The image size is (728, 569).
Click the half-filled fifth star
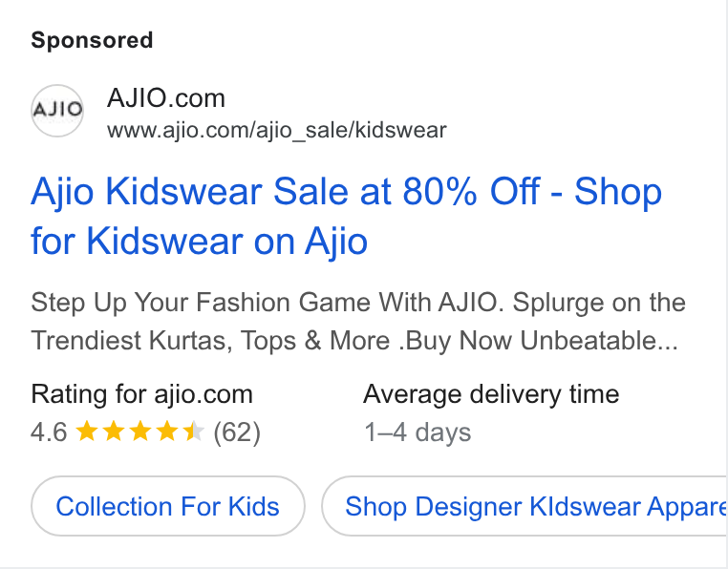[193, 432]
